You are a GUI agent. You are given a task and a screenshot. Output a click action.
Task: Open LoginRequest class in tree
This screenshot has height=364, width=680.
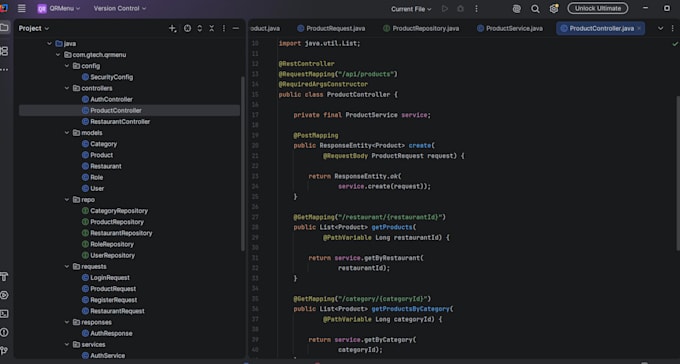(x=110, y=278)
